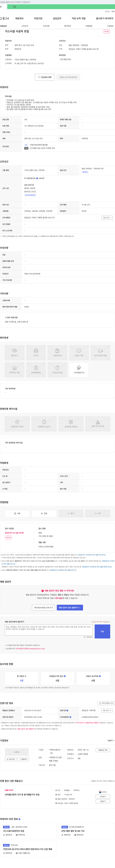Image resolution: width=115 pixels, height=868 pixels.
Task: Click the 로그인 link
Action: pos(107,11)
